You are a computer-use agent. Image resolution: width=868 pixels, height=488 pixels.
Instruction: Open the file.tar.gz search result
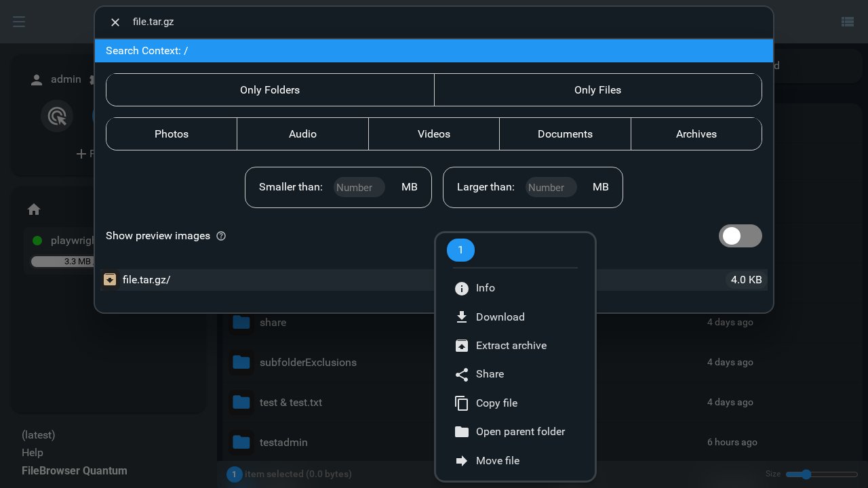tap(146, 280)
